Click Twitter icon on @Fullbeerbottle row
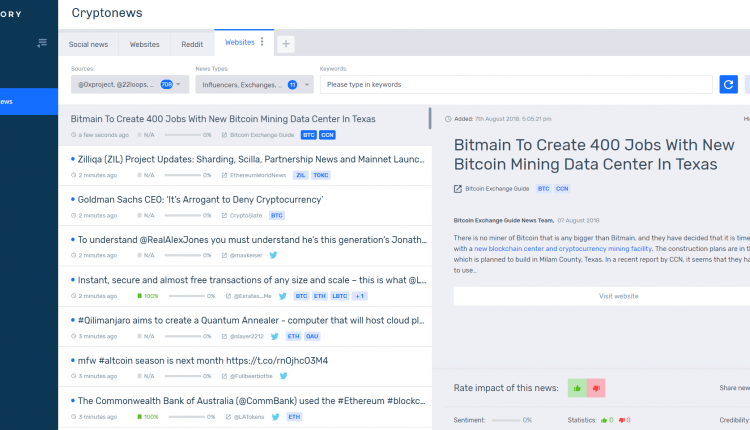 point(284,376)
